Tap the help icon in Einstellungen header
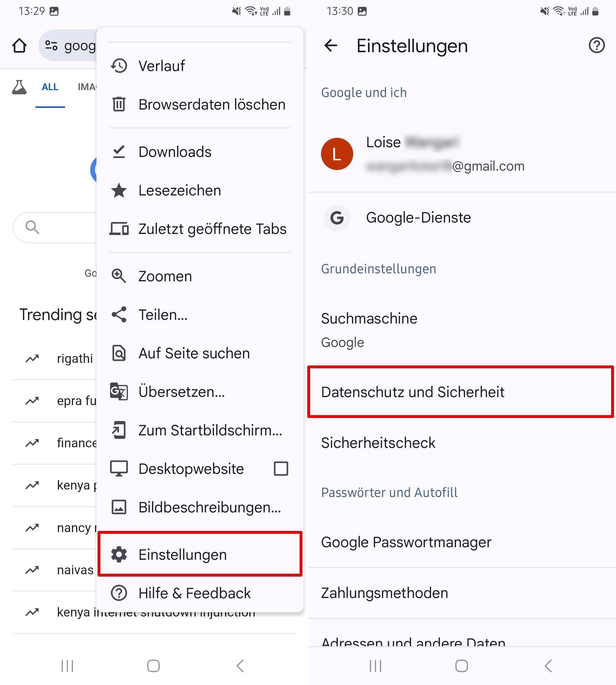616x685 pixels. click(x=596, y=45)
